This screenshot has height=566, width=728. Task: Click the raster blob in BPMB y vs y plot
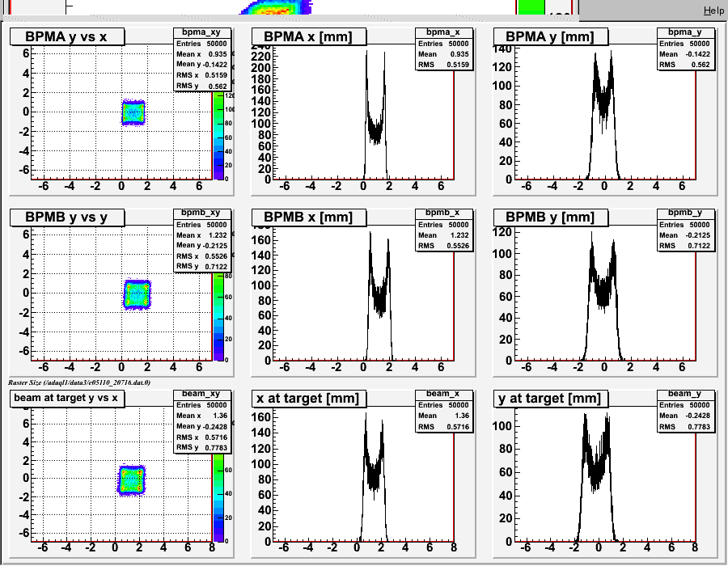(138, 294)
